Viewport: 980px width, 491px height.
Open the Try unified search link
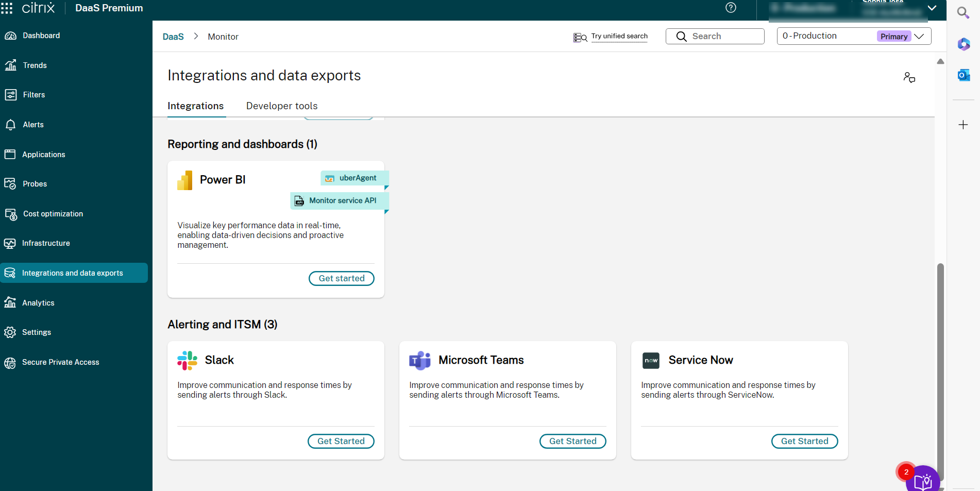click(619, 36)
